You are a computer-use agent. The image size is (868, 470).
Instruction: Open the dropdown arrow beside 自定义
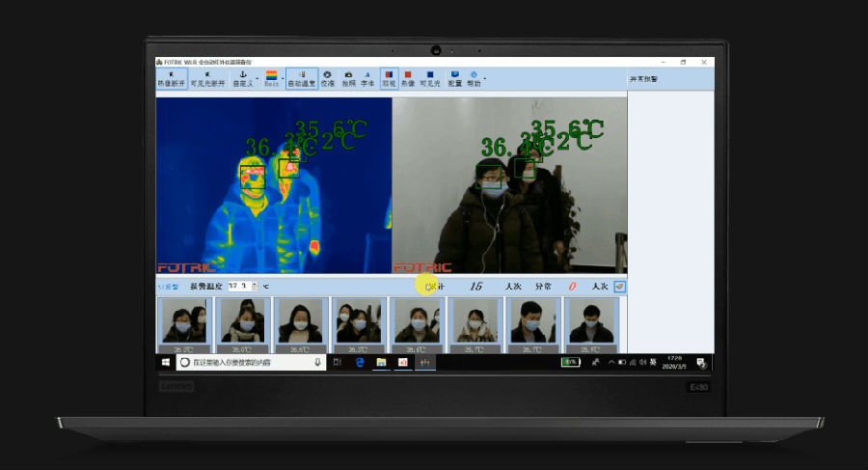[258, 79]
